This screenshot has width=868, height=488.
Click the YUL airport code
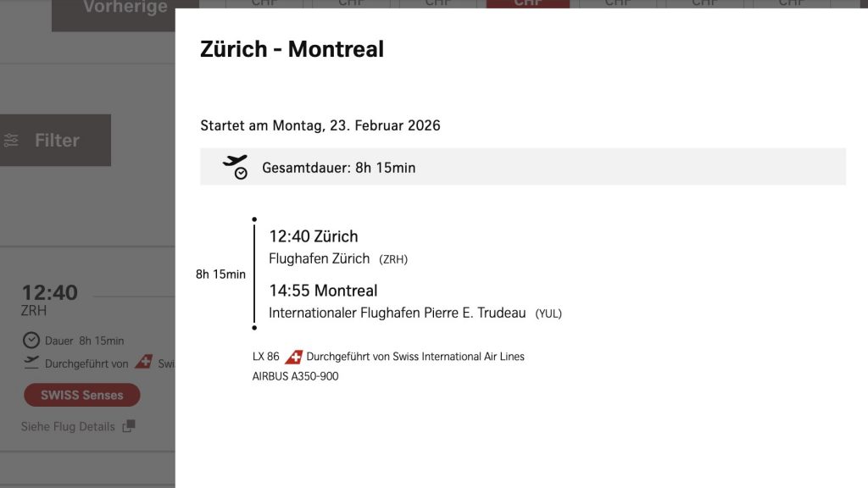click(548, 313)
